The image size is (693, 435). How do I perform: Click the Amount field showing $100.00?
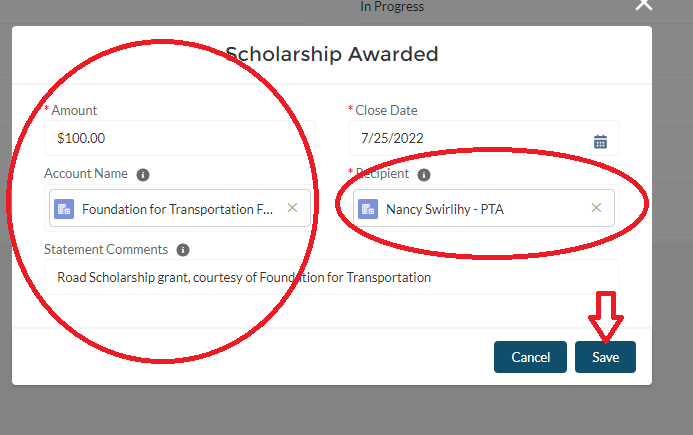[180, 138]
